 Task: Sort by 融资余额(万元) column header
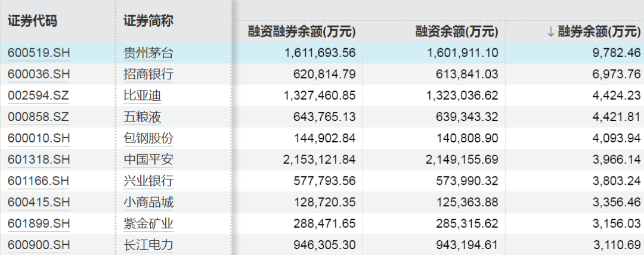pos(457,32)
